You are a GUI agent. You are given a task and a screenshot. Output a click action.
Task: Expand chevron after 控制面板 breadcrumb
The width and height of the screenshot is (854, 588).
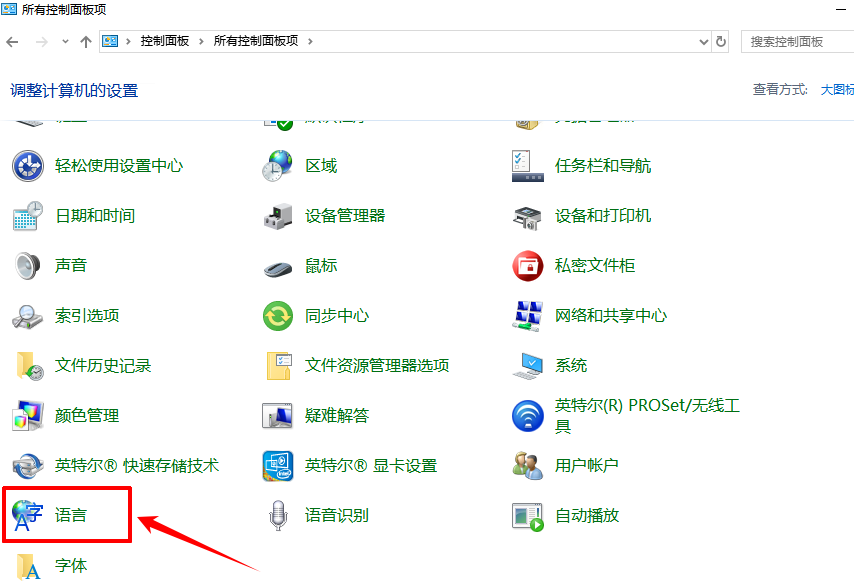pyautogui.click(x=201, y=41)
